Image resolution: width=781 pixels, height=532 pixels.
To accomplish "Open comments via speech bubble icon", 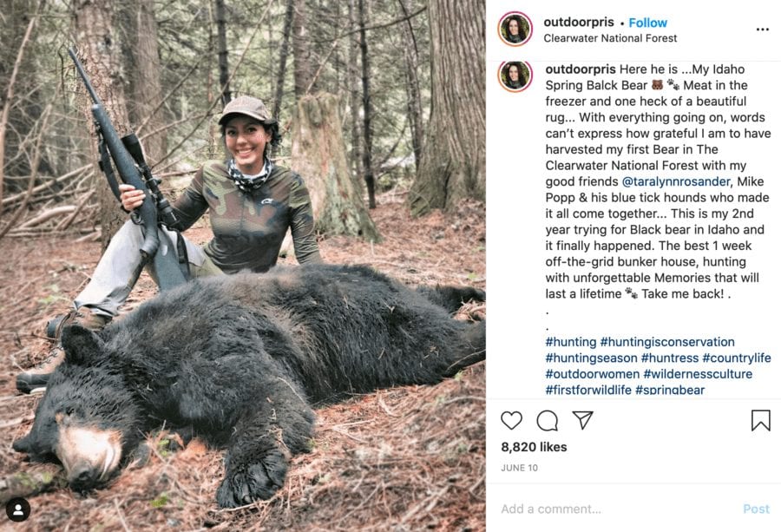I will click(x=548, y=421).
